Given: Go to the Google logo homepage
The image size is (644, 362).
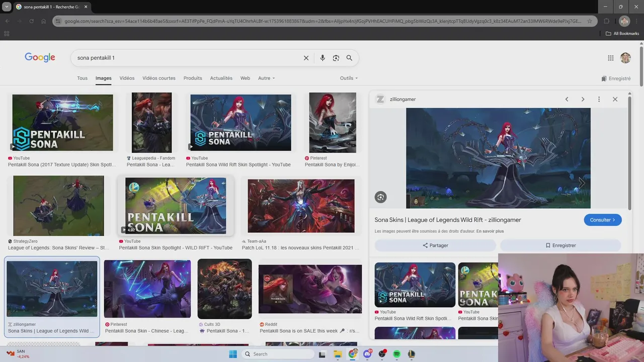Looking at the screenshot, I should point(40,57).
